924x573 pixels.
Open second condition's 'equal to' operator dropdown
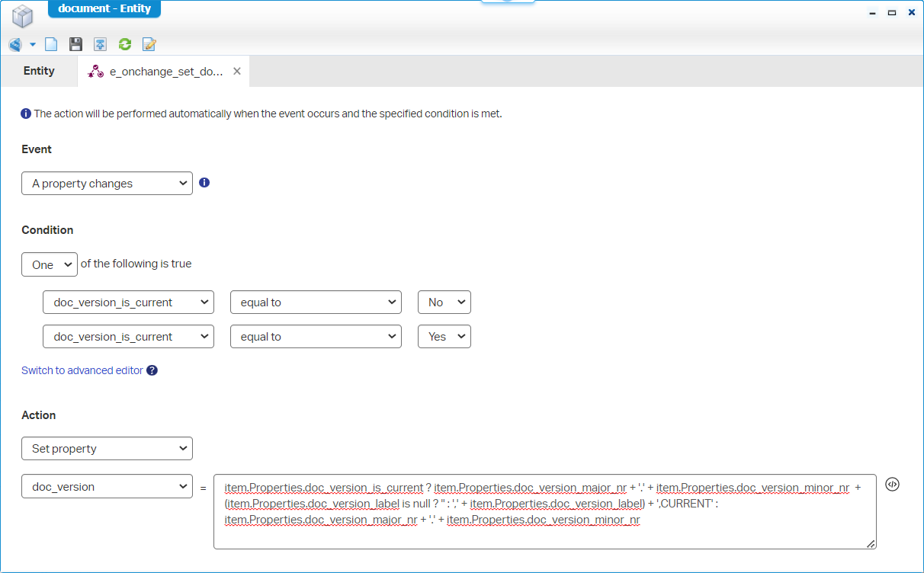coord(316,337)
